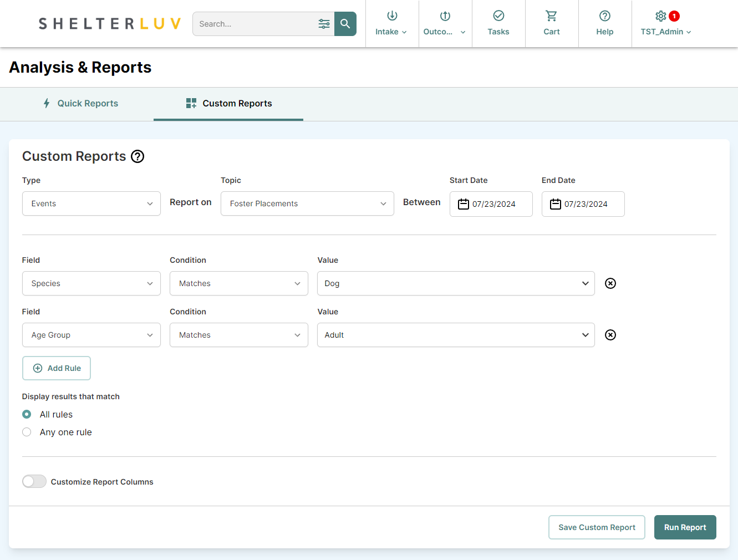Open the Dog value dropdown

click(456, 283)
